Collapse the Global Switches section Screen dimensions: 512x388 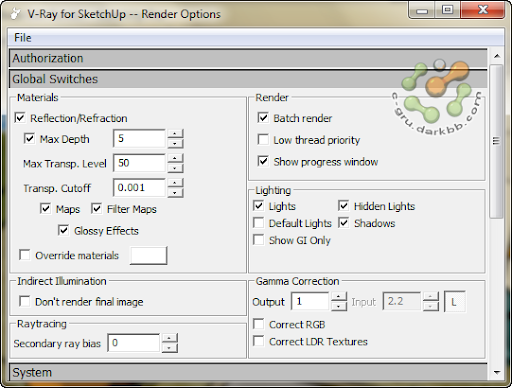pyautogui.click(x=248, y=79)
